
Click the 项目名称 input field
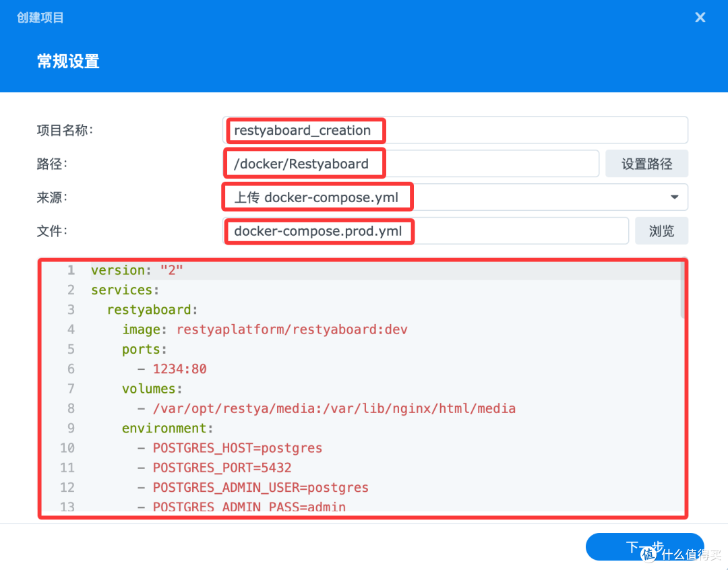pos(455,130)
